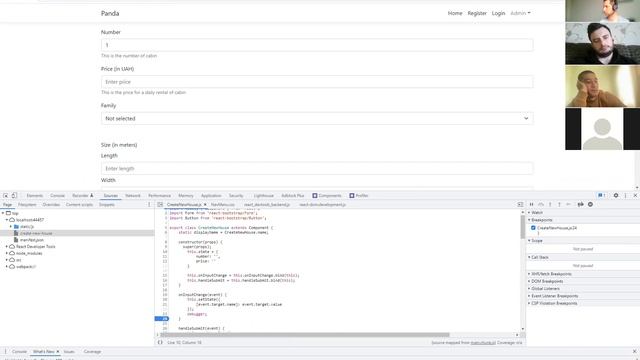Click the Step debugger arrow button
The height and width of the screenshot is (360, 640).
(x=569, y=204)
